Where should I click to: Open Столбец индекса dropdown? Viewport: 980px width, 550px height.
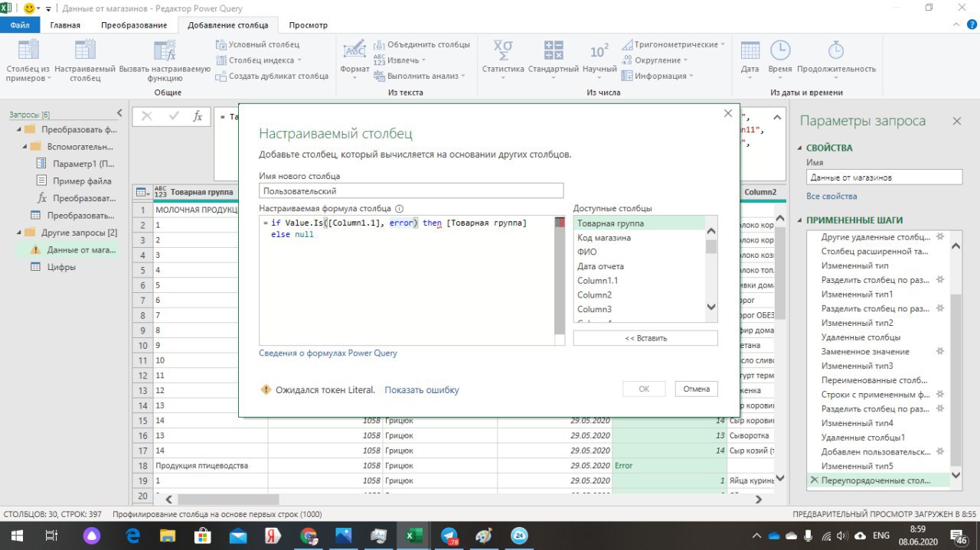260,60
